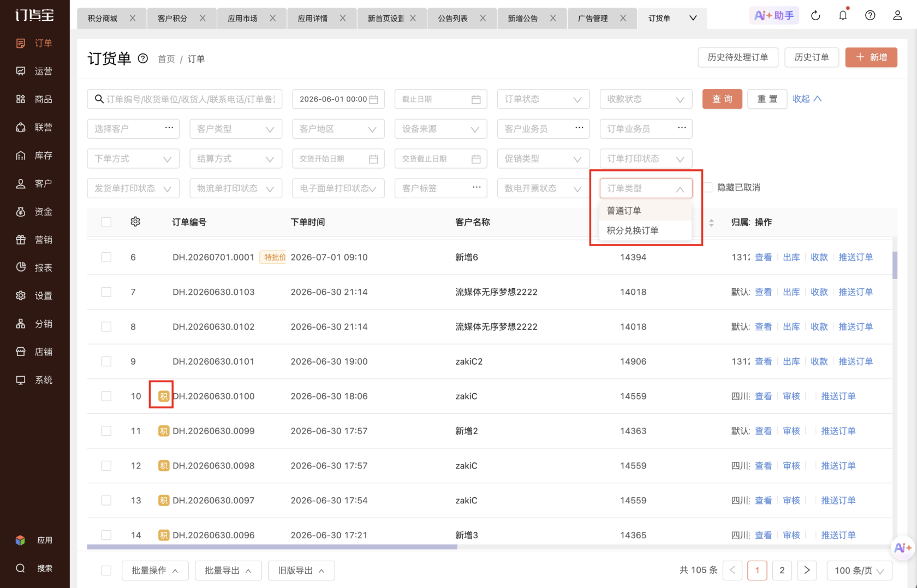
Task: Close the 积分商城 tab
Action: point(133,18)
